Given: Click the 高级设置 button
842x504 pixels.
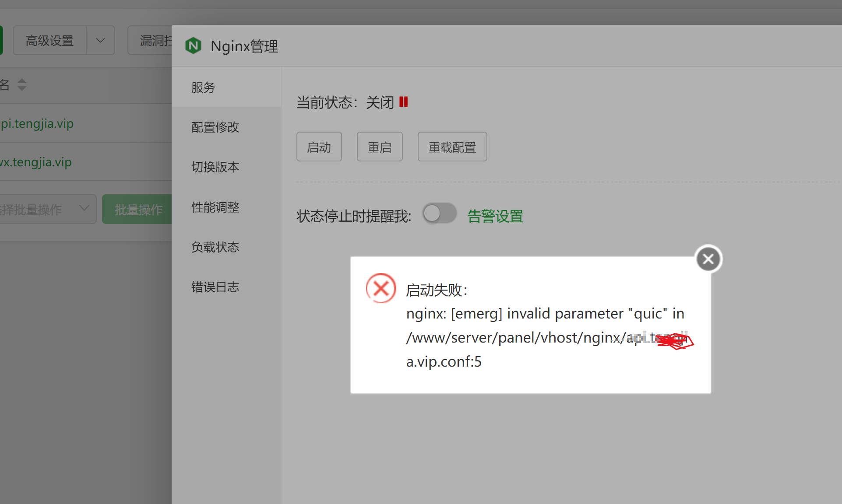Looking at the screenshot, I should tap(49, 40).
